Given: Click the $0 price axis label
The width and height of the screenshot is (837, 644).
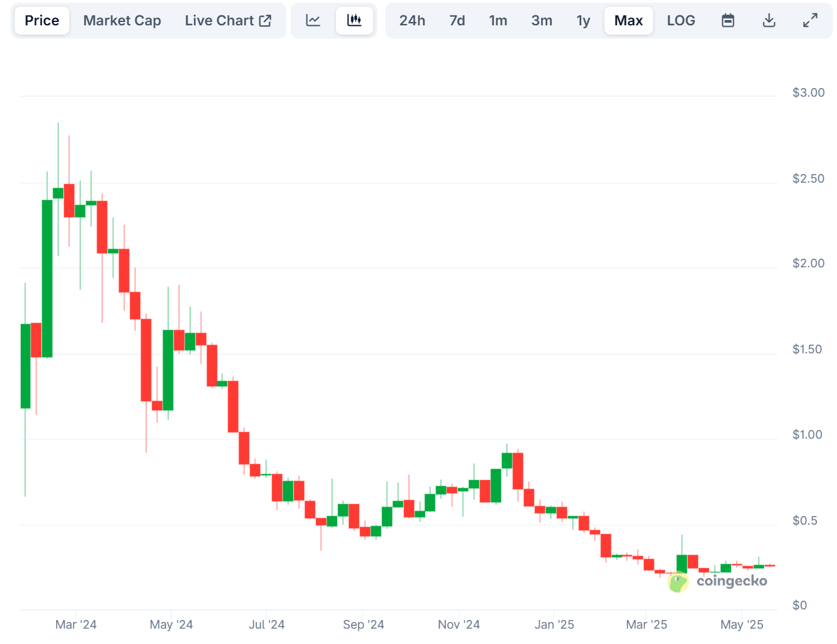Looking at the screenshot, I should coord(800,605).
